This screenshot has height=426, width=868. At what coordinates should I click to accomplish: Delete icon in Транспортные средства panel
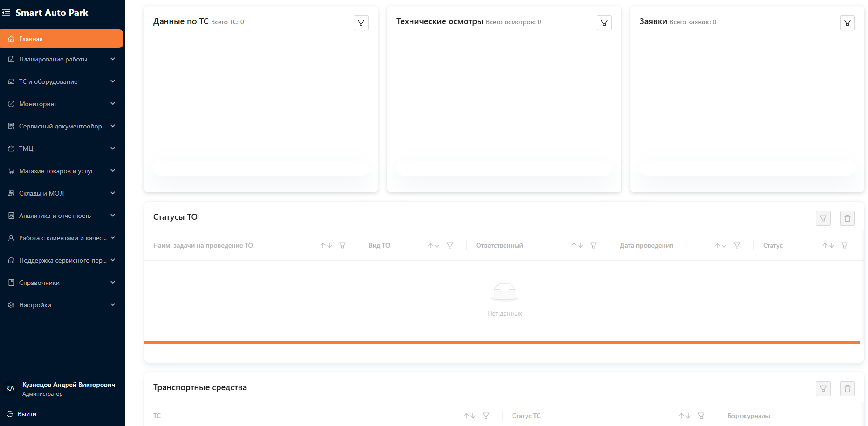847,389
